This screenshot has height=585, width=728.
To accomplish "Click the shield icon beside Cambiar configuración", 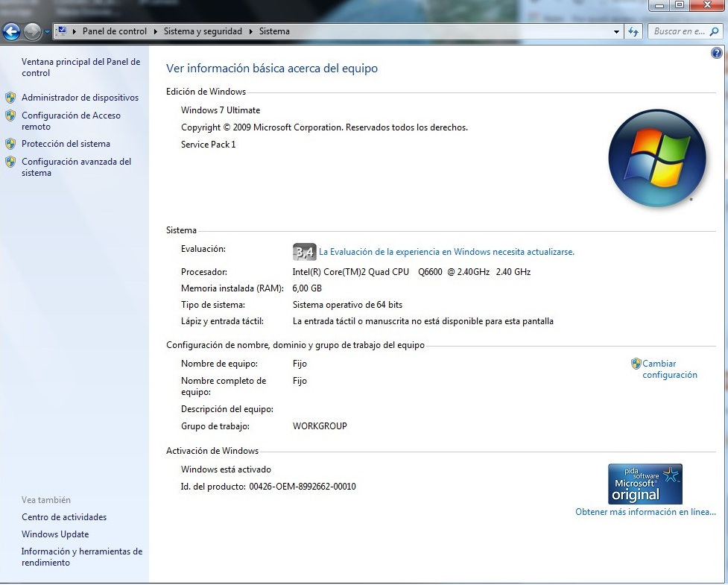I will tap(636, 364).
